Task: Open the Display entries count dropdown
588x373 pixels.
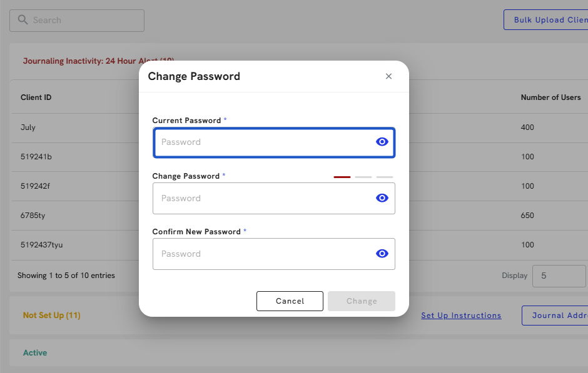Action: tap(559, 276)
